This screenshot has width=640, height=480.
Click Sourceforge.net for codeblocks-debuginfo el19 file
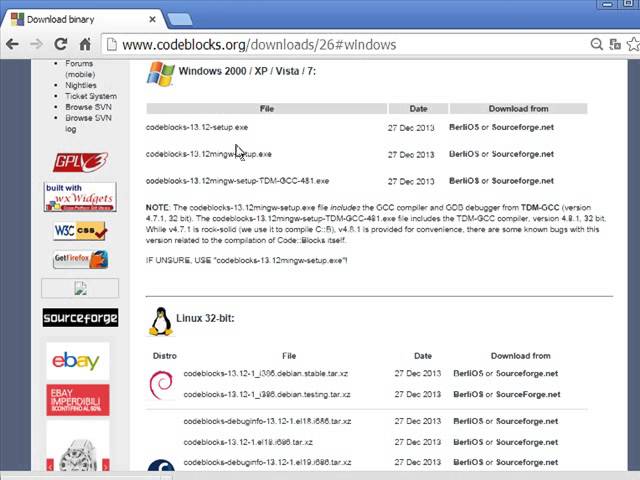[x=527, y=462]
